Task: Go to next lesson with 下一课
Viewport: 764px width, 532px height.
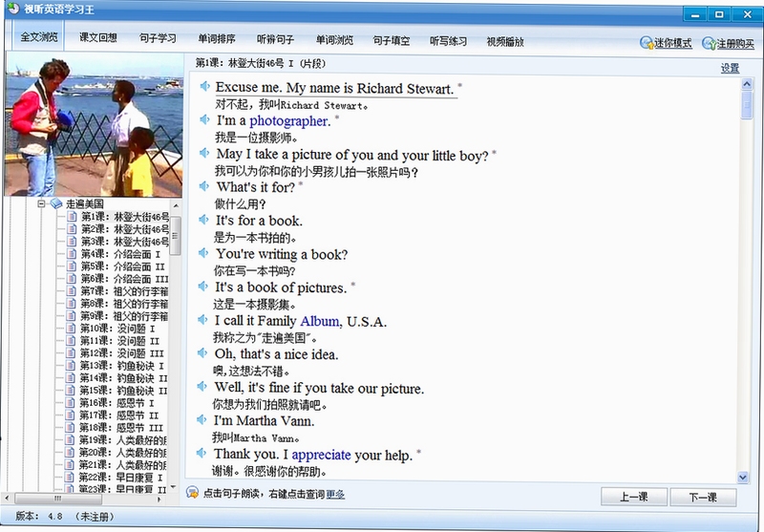Action: pyautogui.click(x=703, y=498)
